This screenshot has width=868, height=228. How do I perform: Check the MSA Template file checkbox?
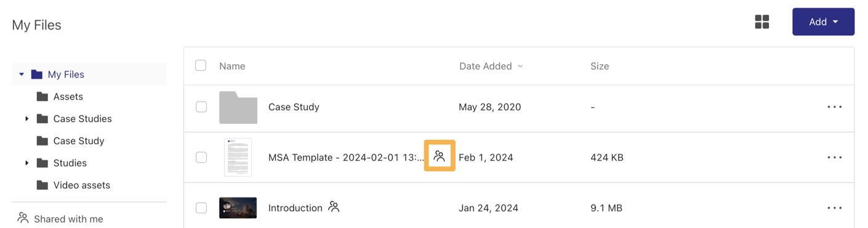pos(201,157)
